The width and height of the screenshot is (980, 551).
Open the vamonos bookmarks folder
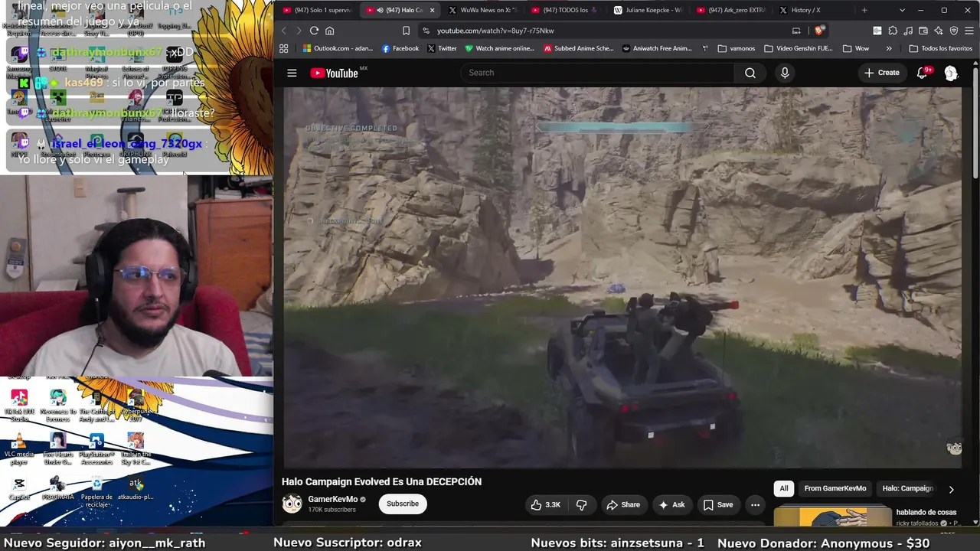[737, 48]
